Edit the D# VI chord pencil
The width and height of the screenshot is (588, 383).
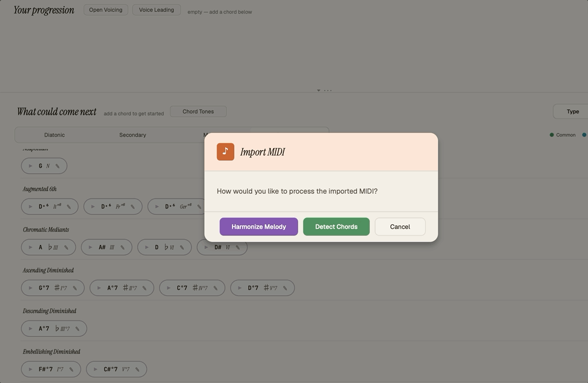click(238, 247)
